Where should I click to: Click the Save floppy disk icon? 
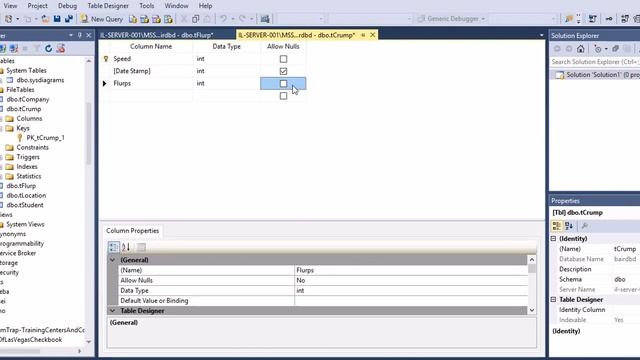[x=57, y=19]
